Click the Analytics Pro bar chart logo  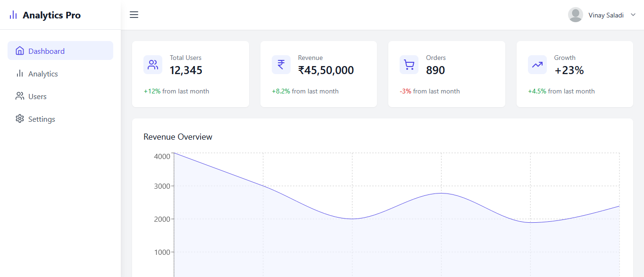(13, 15)
